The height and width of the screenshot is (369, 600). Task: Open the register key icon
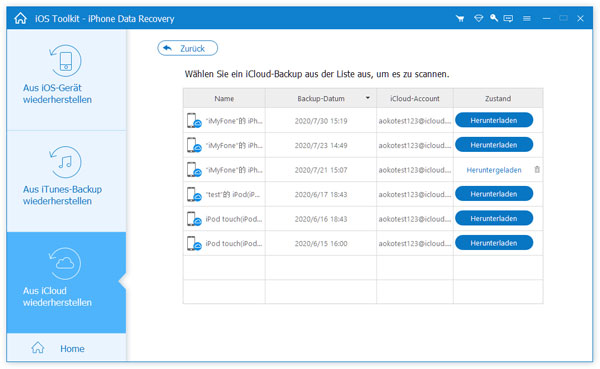pyautogui.click(x=494, y=18)
